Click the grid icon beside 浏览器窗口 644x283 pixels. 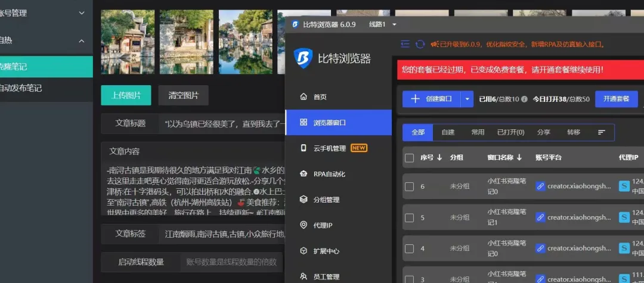[304, 122]
